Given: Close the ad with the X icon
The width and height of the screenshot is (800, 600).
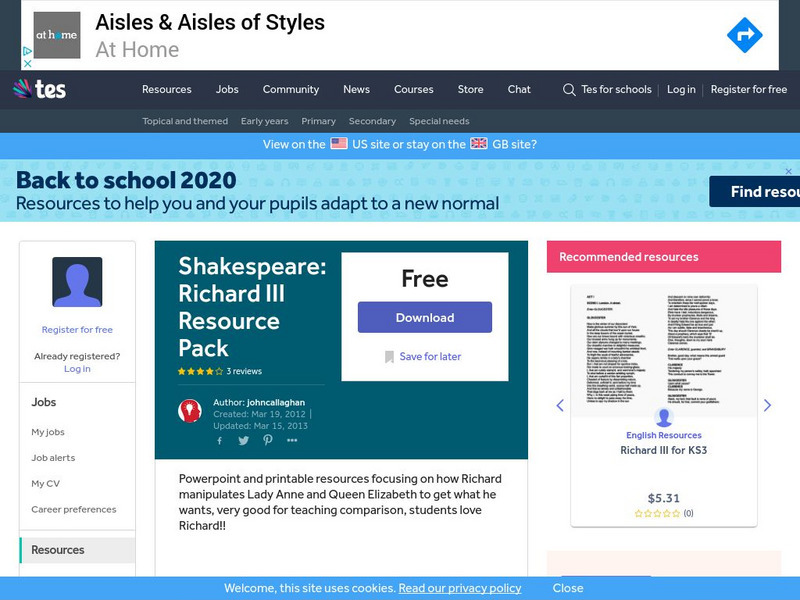Looking at the screenshot, I should coord(28,63).
